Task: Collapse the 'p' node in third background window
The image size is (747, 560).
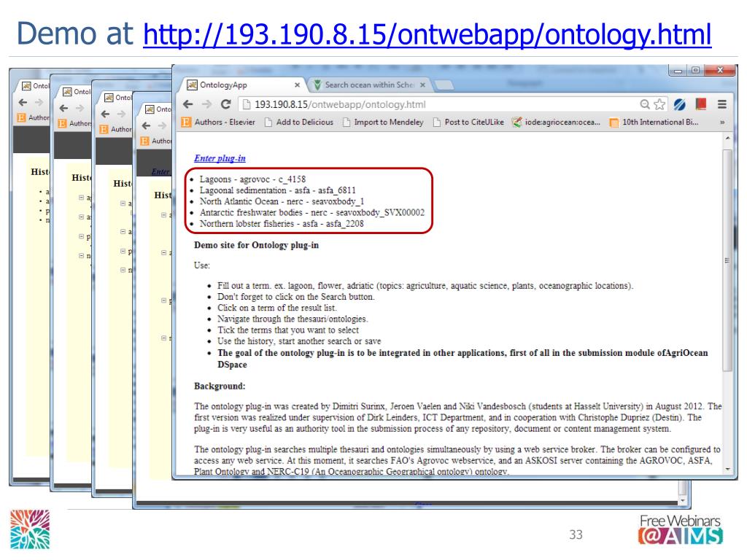Action: tap(123, 251)
